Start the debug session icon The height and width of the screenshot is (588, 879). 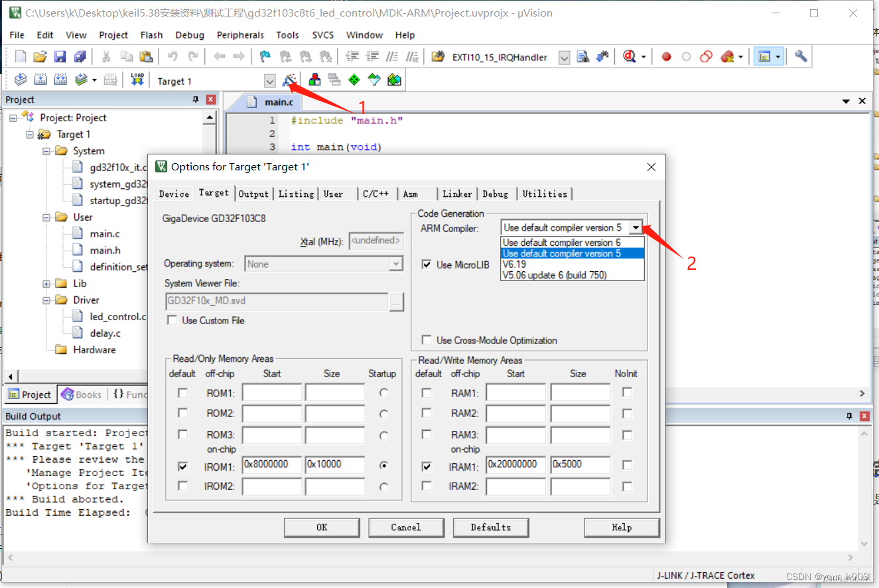(x=630, y=57)
